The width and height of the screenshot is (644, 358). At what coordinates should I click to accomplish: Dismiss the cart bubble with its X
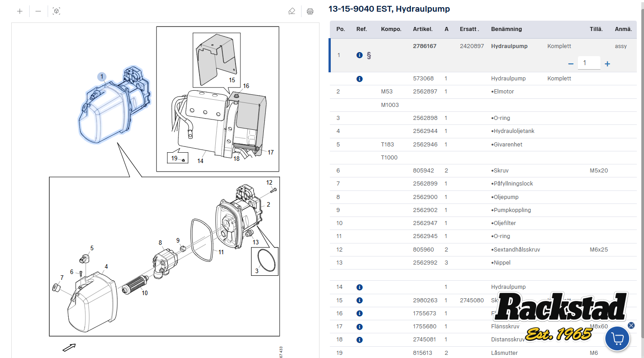point(631,325)
